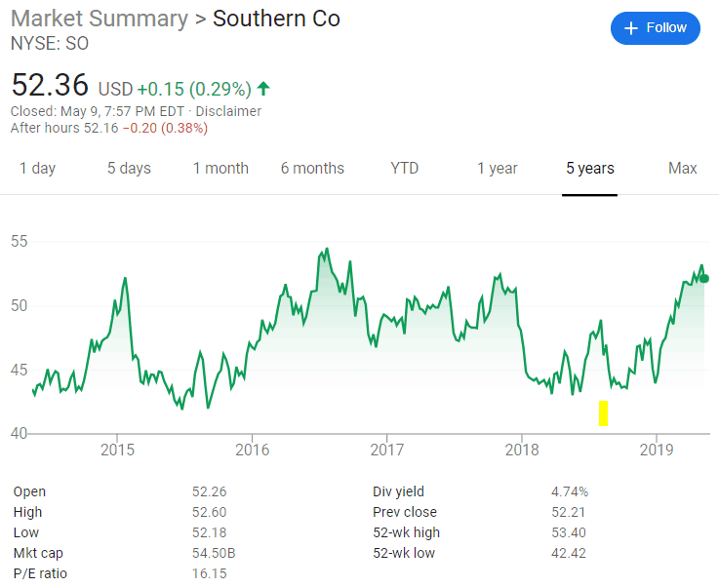719x588 pixels.
Task: Click the 52-wk high label
Action: point(406,532)
